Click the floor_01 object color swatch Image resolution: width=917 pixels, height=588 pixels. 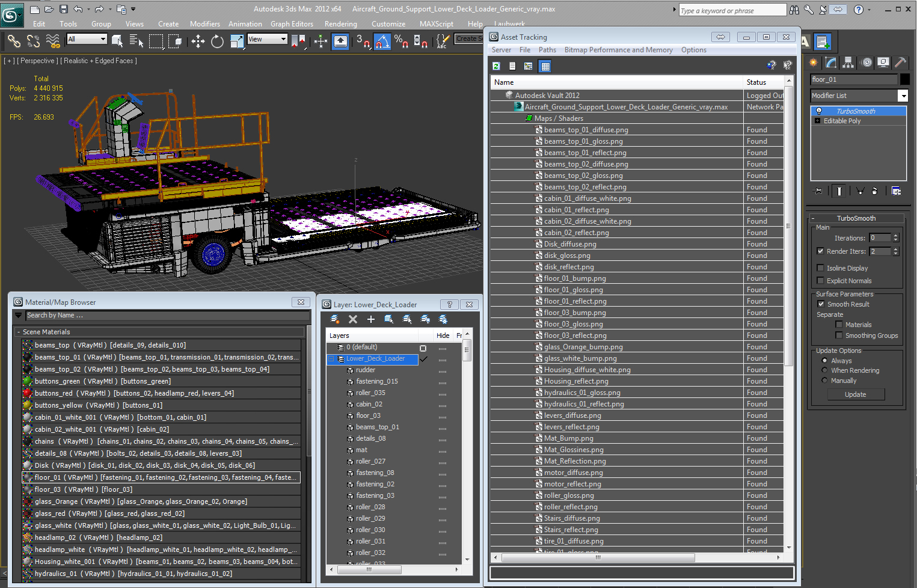pos(904,79)
